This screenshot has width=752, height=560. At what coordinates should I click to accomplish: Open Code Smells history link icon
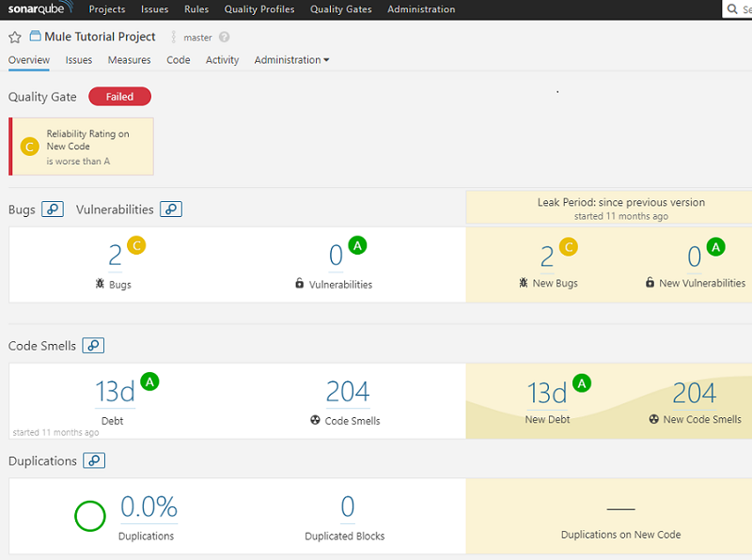click(93, 345)
